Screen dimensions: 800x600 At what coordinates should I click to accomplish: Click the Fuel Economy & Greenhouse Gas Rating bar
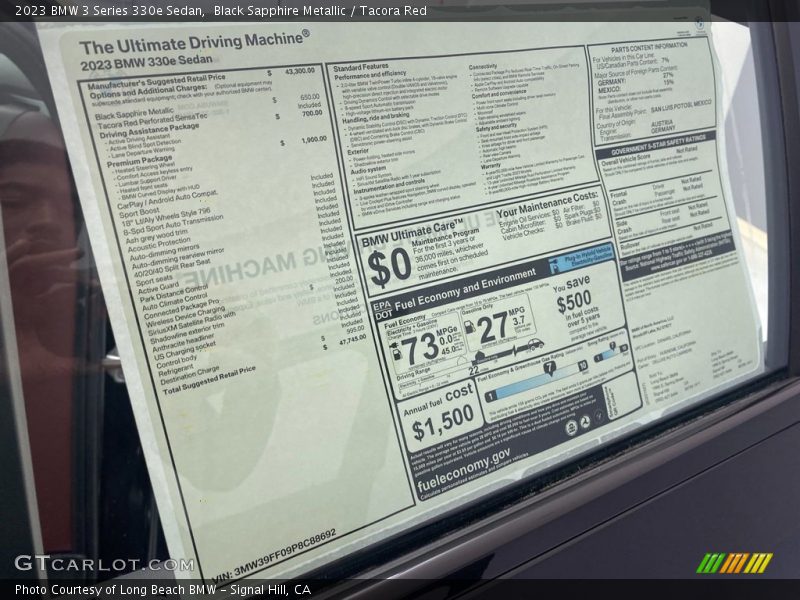[x=538, y=382]
